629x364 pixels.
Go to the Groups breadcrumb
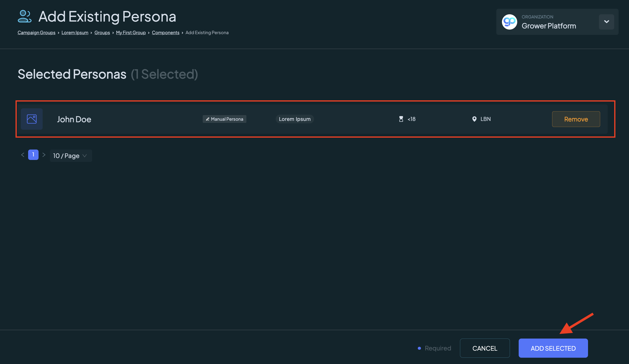click(102, 32)
